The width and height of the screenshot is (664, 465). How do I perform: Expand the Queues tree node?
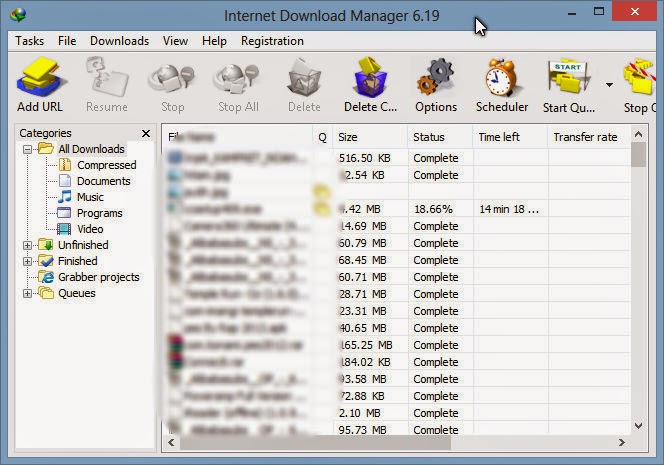(28, 293)
